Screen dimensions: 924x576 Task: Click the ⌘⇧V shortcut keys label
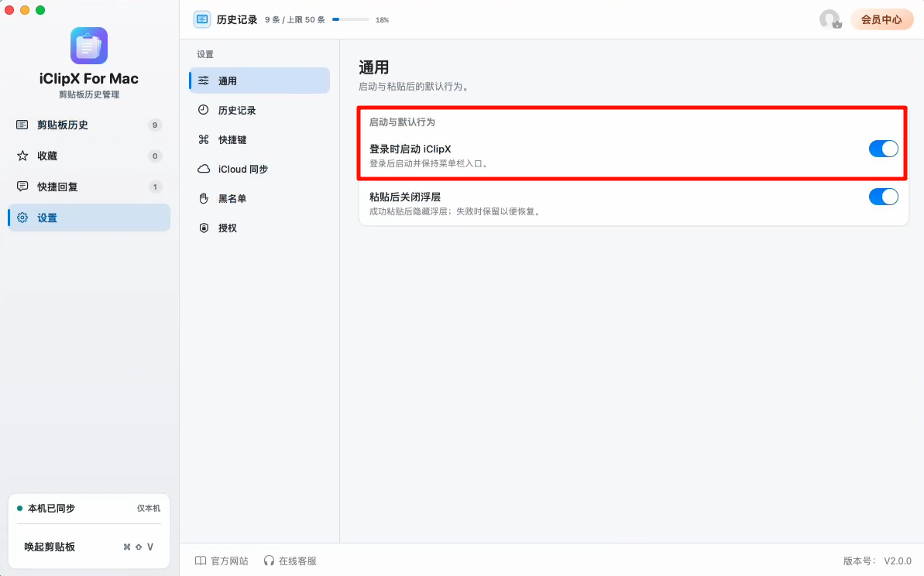pos(139,547)
